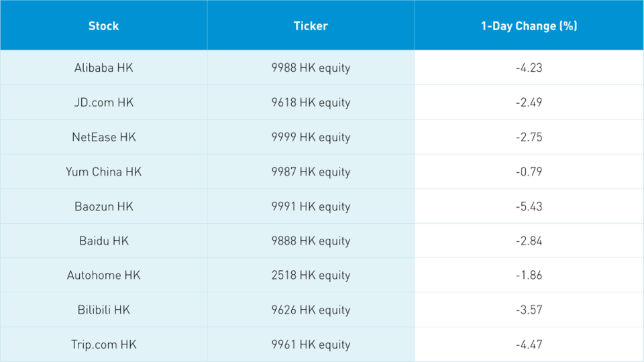This screenshot has width=644, height=362.
Task: Click the Ticker column header
Action: click(x=311, y=26)
